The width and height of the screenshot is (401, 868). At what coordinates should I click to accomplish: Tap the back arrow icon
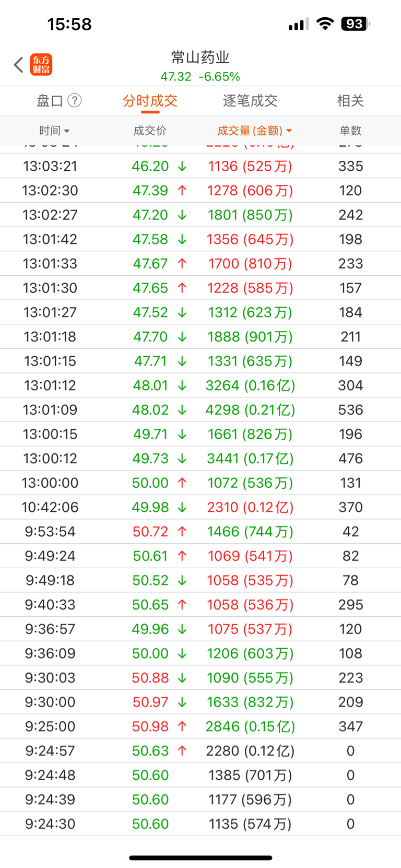[19, 65]
